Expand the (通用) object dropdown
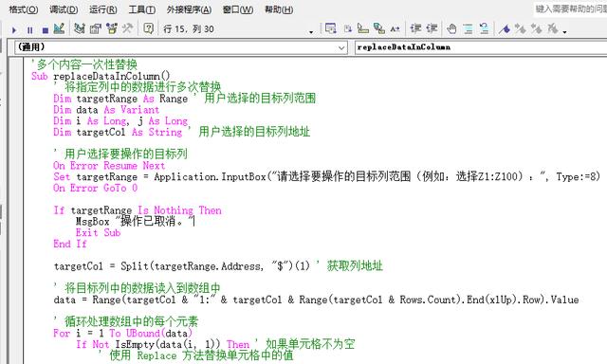Screen dimensions: 607x364 (341, 47)
